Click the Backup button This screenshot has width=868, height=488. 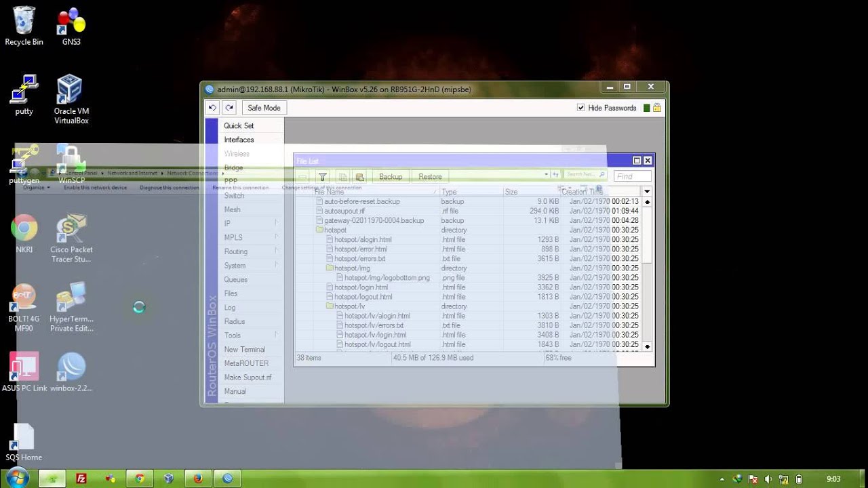[391, 176]
